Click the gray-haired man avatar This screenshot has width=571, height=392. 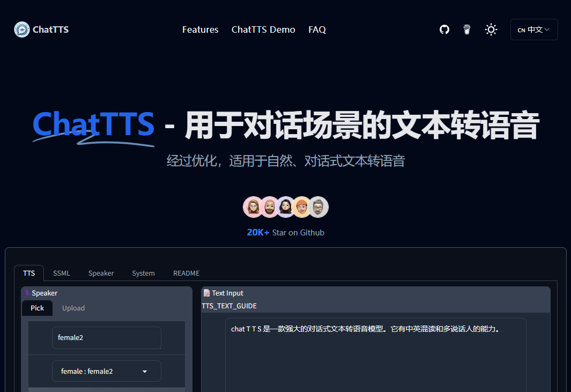[318, 207]
